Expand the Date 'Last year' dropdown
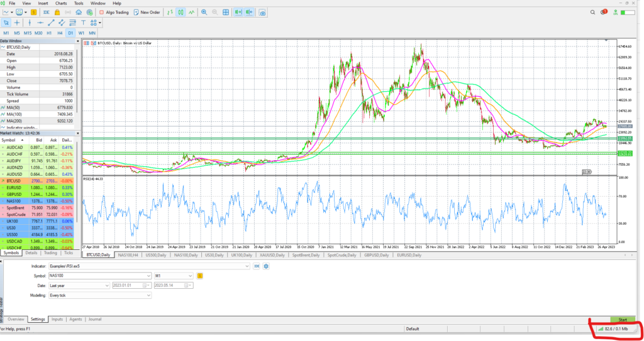This screenshot has width=644, height=341. 107,286
